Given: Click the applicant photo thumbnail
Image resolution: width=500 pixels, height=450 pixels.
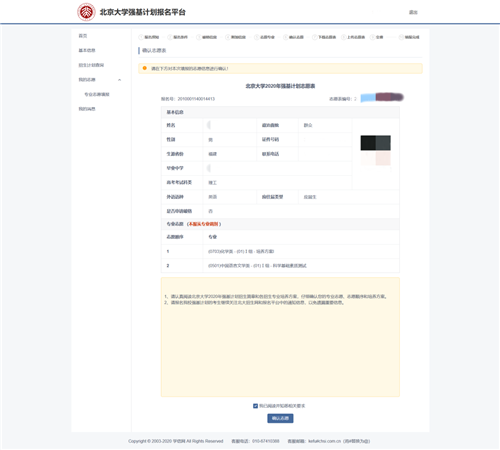Looking at the screenshot, I should pyautogui.click(x=376, y=150).
